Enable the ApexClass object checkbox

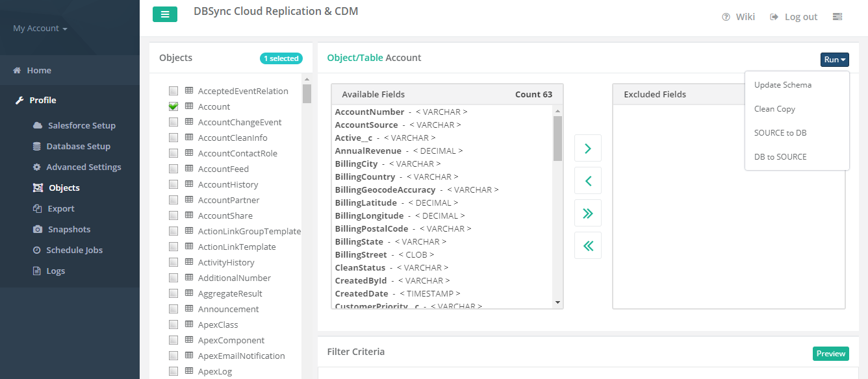click(x=173, y=324)
